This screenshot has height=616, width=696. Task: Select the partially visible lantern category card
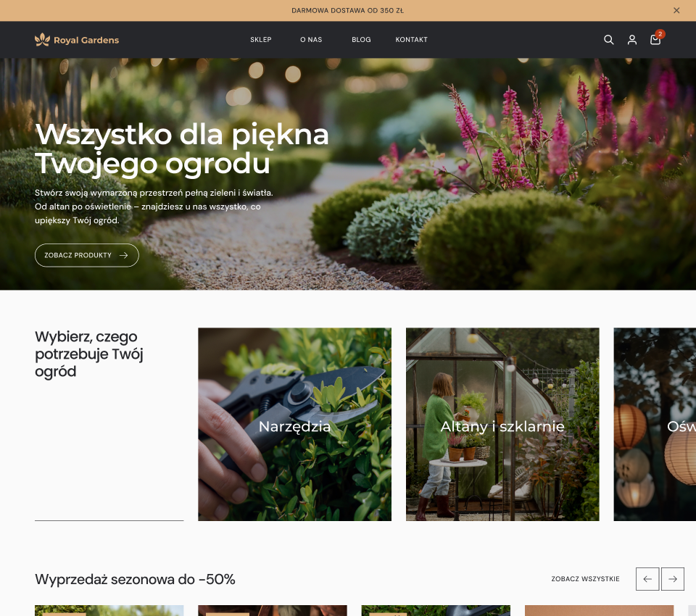pyautogui.click(x=655, y=425)
